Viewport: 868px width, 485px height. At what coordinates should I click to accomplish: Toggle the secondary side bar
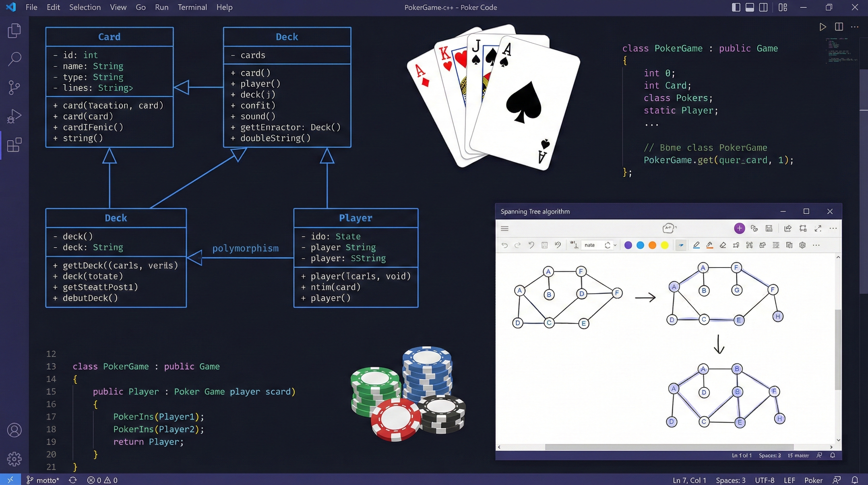(x=764, y=7)
